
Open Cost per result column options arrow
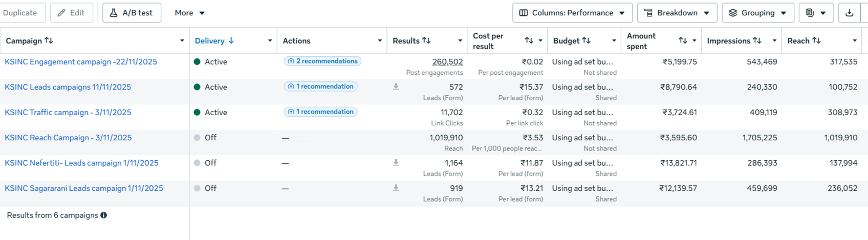[540, 41]
